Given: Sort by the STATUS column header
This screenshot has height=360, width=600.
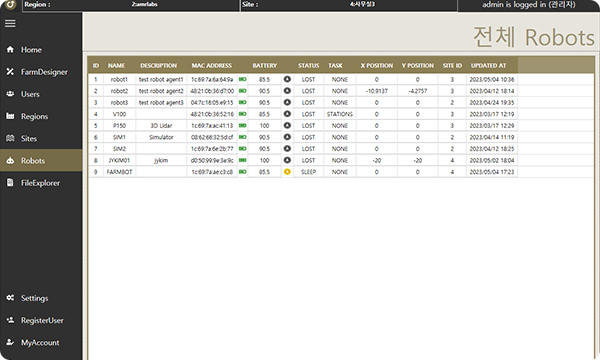Looking at the screenshot, I should [308, 65].
